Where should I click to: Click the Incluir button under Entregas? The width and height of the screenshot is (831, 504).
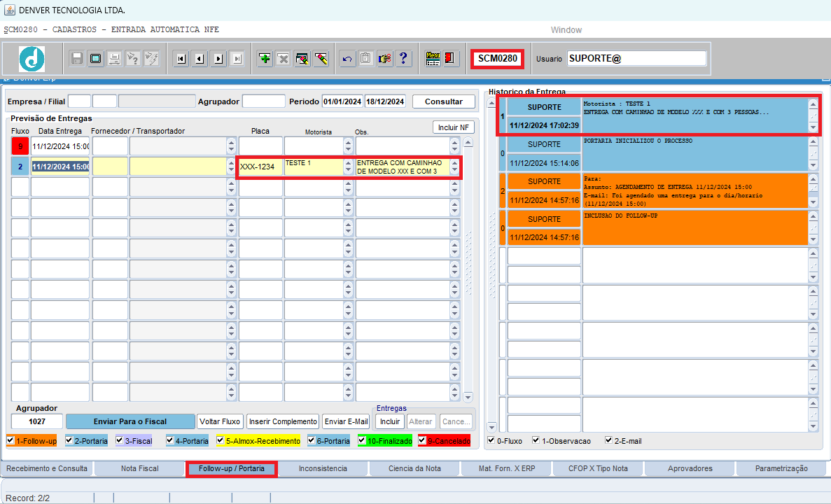click(x=390, y=421)
